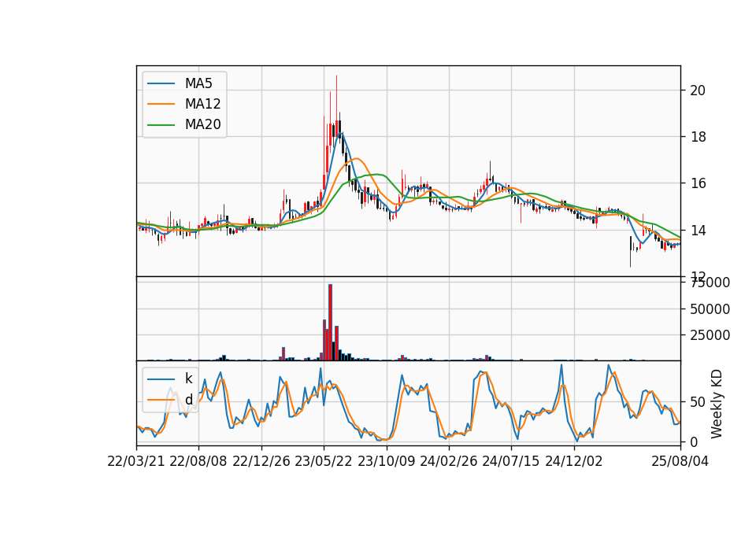Select the orange MA12 legend line sample
Viewport: 756px width, 543px height.
pyautogui.click(x=161, y=104)
